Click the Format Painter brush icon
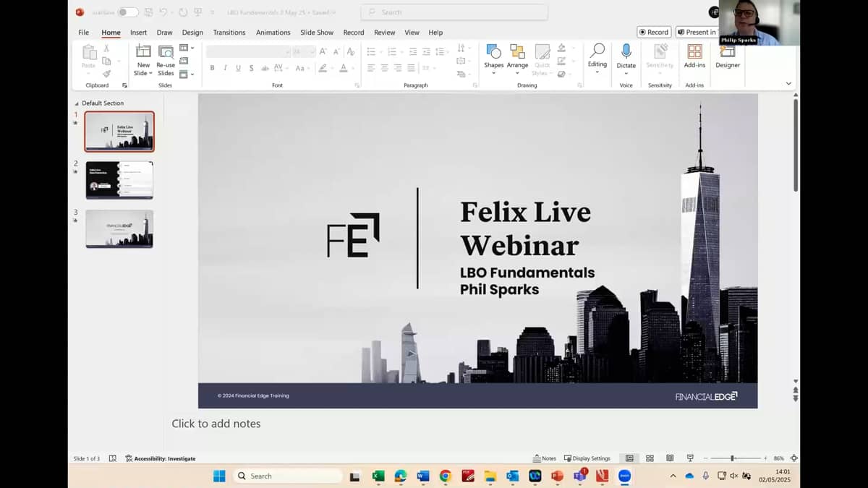This screenshot has width=868, height=488. click(107, 73)
